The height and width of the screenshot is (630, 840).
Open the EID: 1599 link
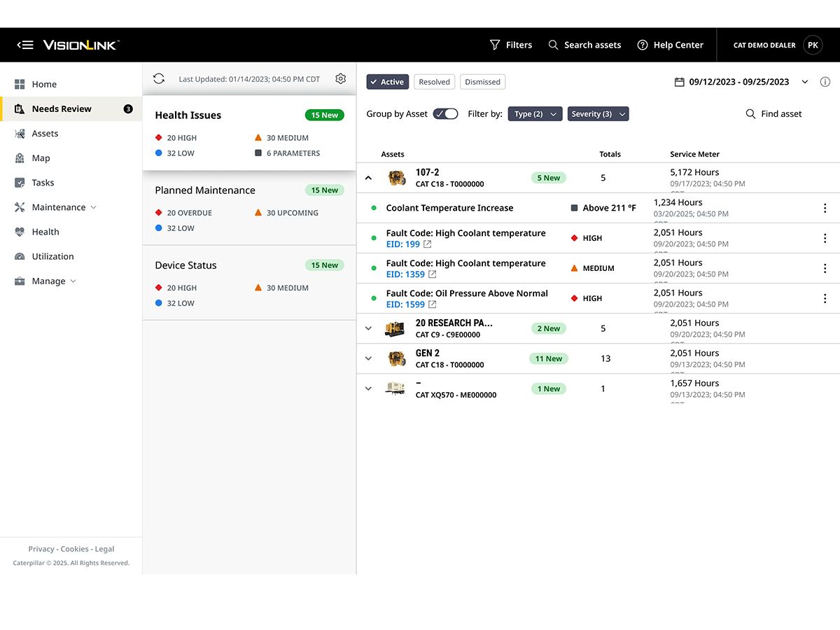(x=405, y=304)
